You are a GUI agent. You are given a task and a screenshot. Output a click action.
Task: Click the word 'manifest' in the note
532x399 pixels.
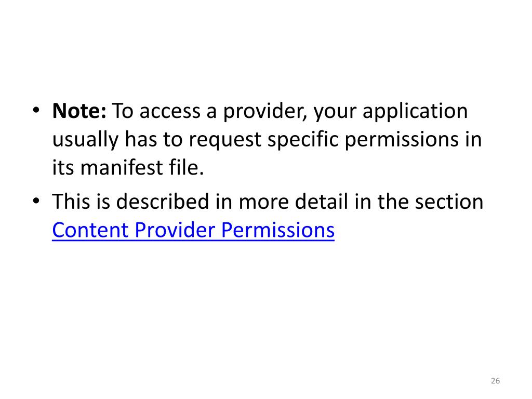(121, 168)
